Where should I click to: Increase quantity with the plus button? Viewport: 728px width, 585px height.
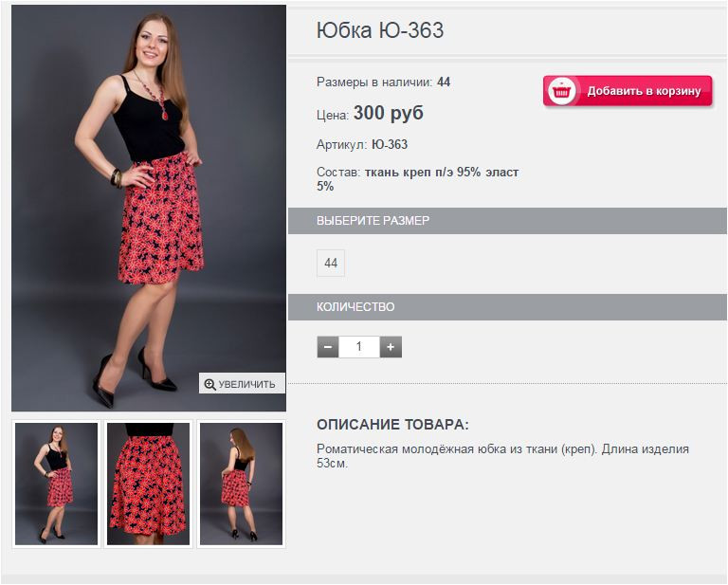391,347
